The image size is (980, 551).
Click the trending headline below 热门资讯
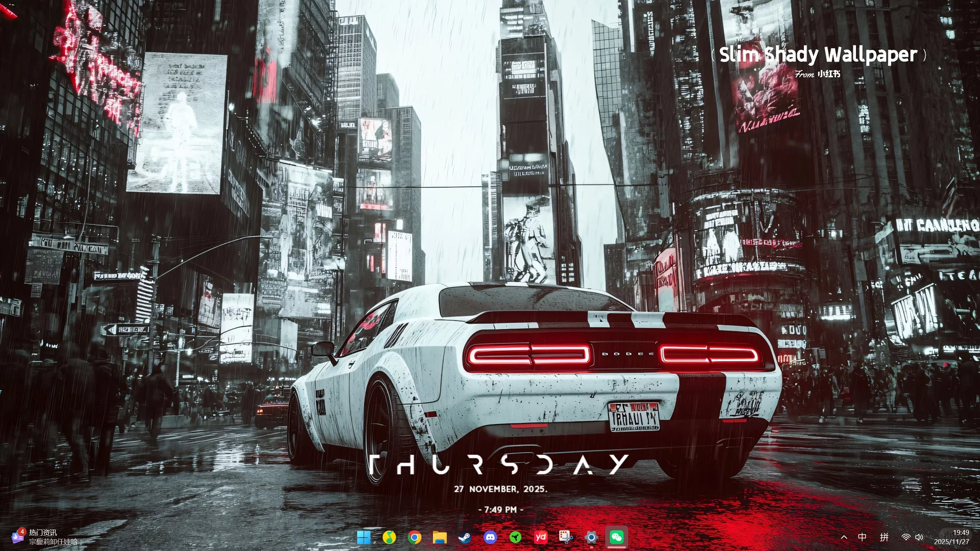(54, 542)
